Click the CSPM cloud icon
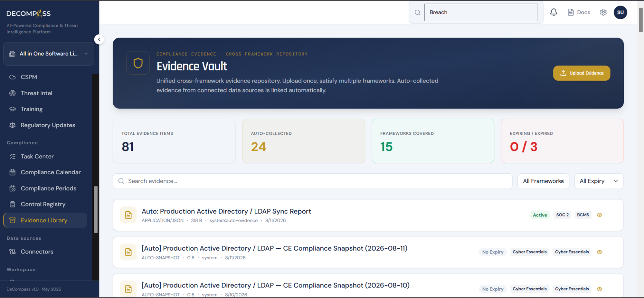 [x=13, y=77]
